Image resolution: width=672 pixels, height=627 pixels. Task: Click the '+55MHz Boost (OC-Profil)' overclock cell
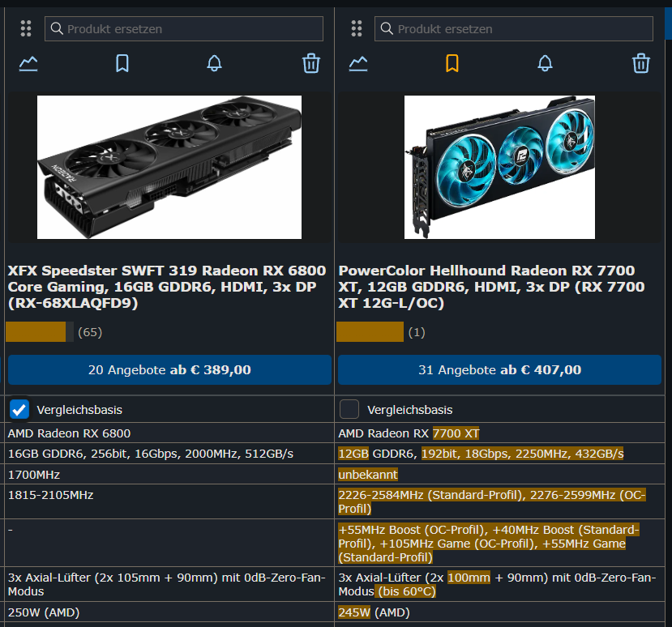[x=499, y=543]
